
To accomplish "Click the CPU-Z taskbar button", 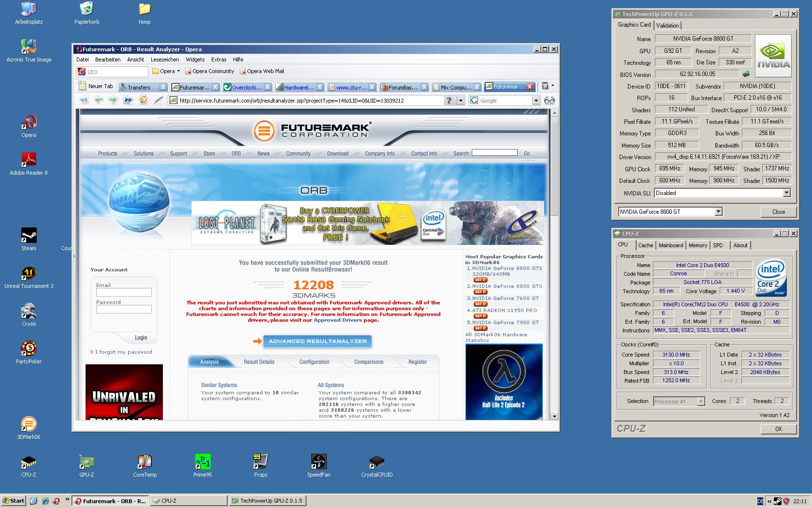I will tap(189, 501).
